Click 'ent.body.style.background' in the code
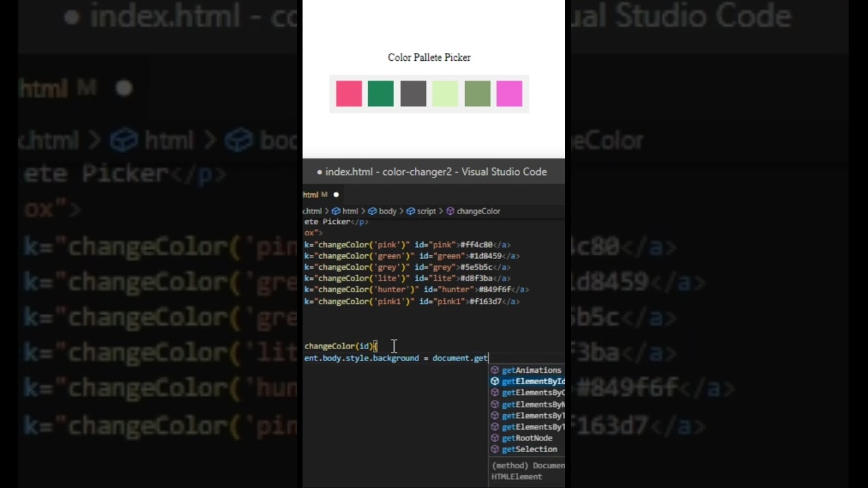This screenshot has width=868, height=488. (x=361, y=358)
